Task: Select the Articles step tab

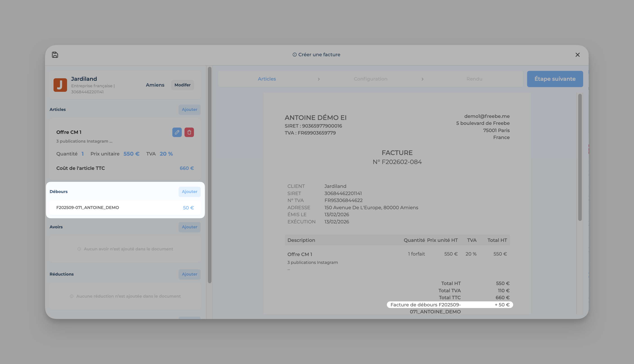Action: pyautogui.click(x=267, y=79)
